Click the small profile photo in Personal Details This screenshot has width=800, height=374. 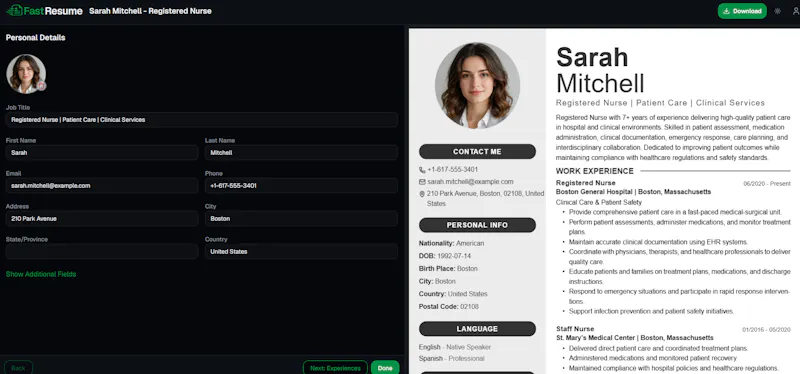pyautogui.click(x=26, y=74)
